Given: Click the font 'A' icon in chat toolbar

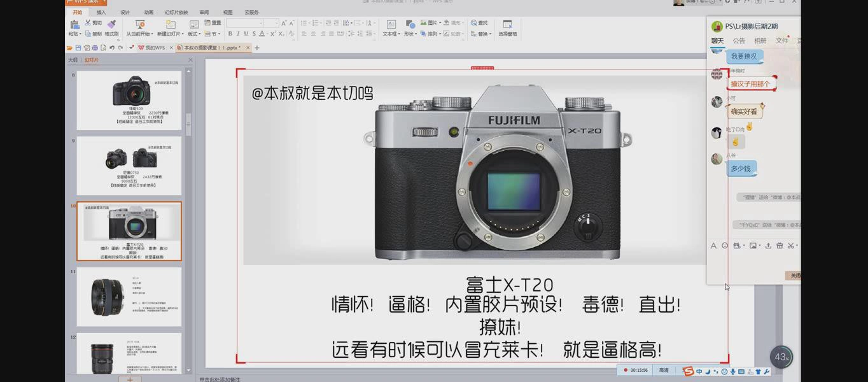Looking at the screenshot, I should coord(713,246).
